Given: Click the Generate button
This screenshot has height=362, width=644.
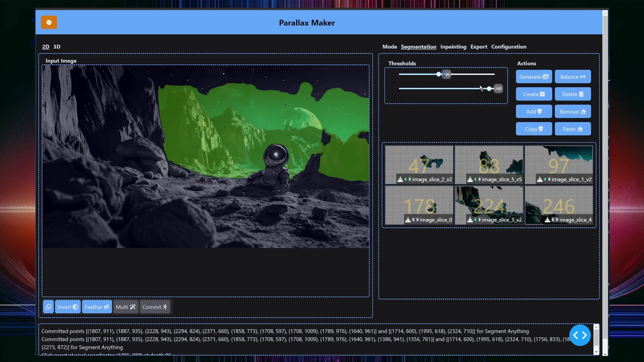Looking at the screenshot, I should pos(534,77).
